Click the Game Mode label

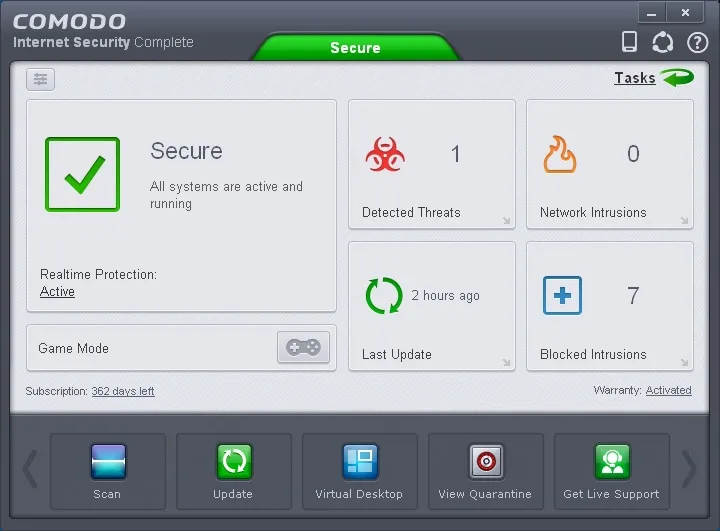(x=73, y=348)
